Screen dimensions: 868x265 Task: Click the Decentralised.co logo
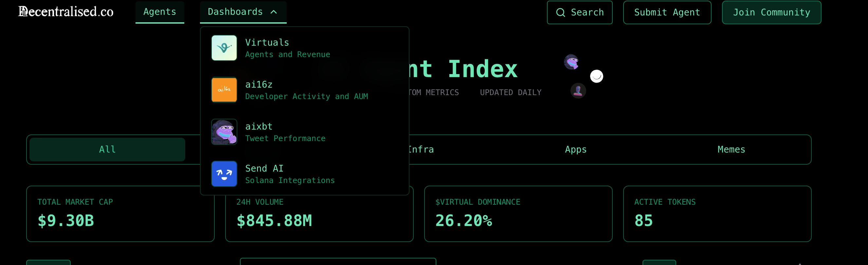click(x=66, y=12)
